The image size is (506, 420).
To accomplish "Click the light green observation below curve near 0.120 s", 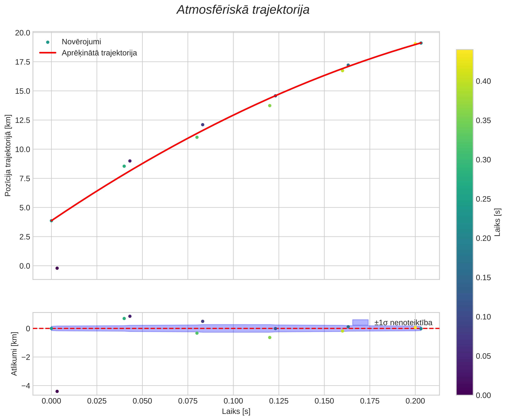I will (x=270, y=106).
